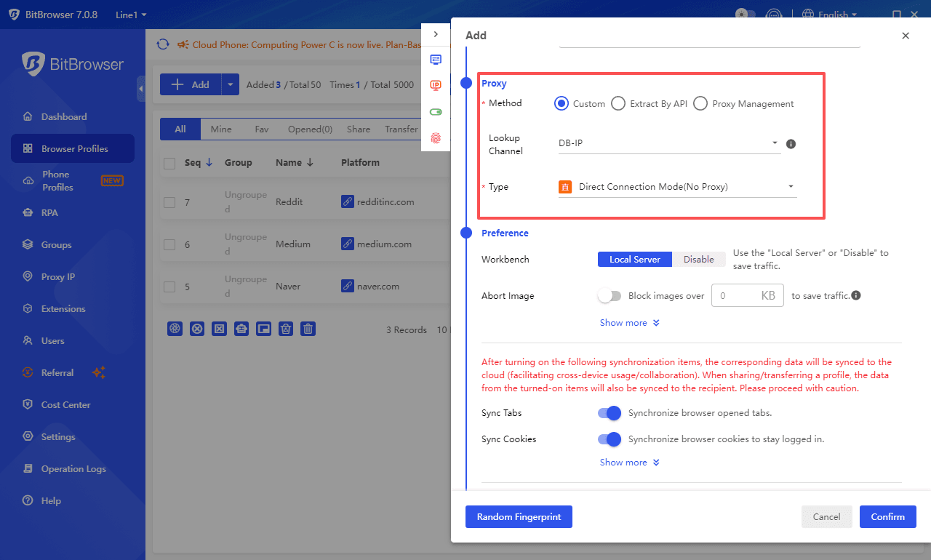Enable the Abort Image toggle
Viewport: 931px width, 560px height.
[x=610, y=296]
